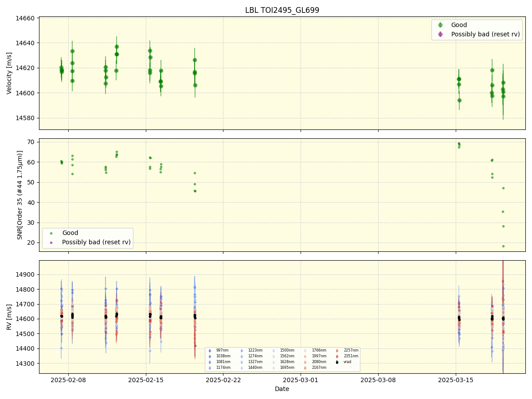Click the '2025-02-15' date tick label
Screen dimensions: 532x399
click(x=146, y=380)
